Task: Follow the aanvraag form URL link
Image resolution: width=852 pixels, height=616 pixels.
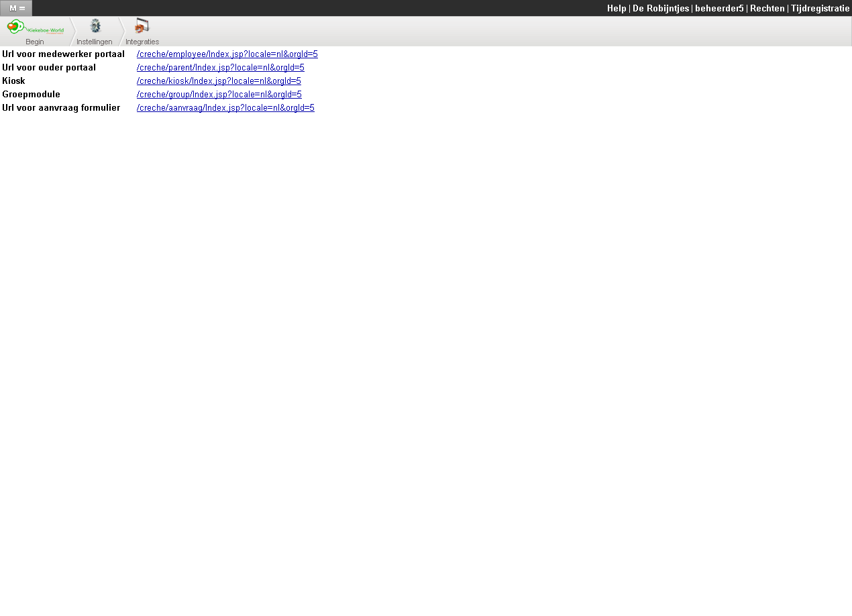Action: [x=225, y=107]
